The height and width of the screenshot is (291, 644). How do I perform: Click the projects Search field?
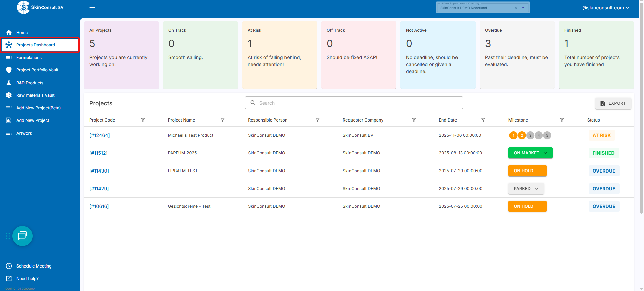coord(354,103)
